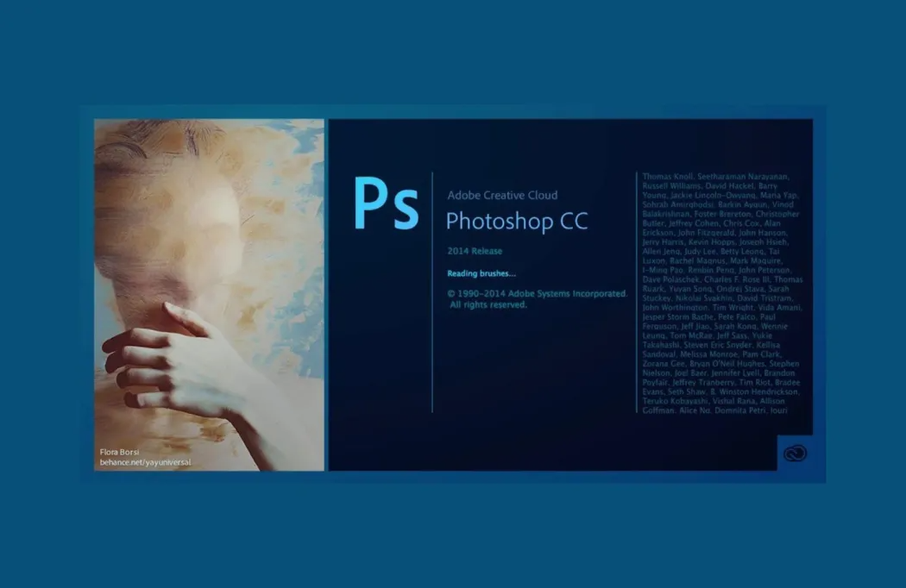This screenshot has height=588, width=906.
Task: Click "B. Winston Hendrickson" in the credits
Action: click(x=755, y=391)
